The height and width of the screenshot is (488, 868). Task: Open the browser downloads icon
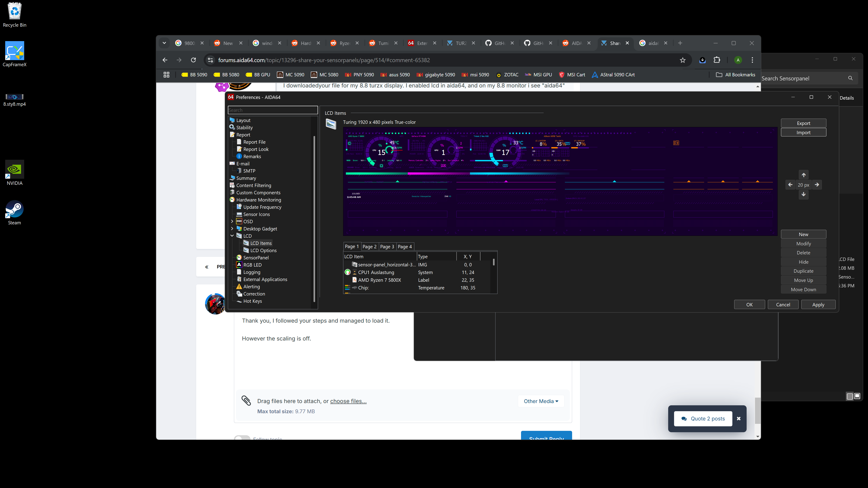coord(703,60)
